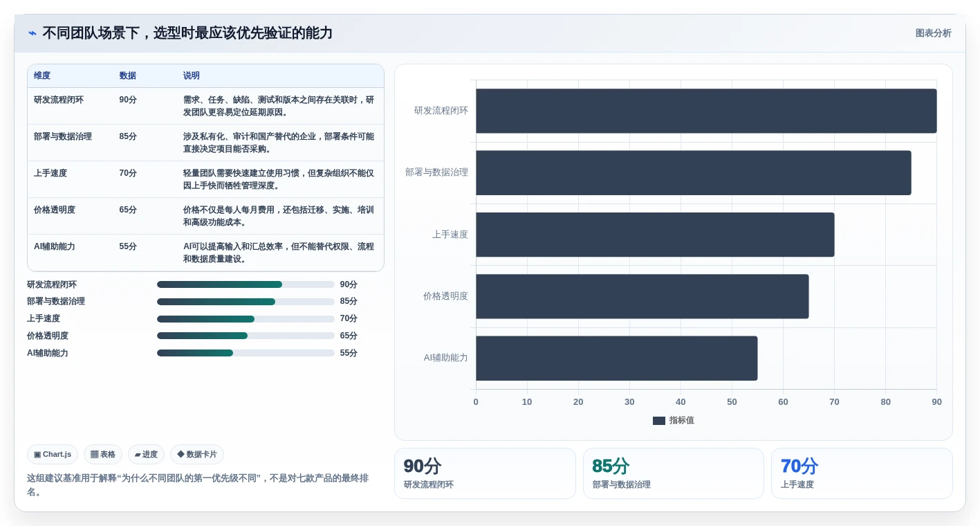Click the 价格透明度 label on the chart axis
This screenshot has height=526, width=980.
445,296
